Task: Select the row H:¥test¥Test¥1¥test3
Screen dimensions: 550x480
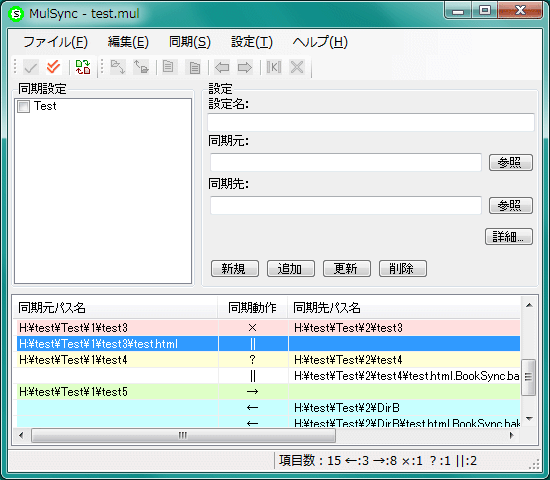Action: tap(268, 328)
